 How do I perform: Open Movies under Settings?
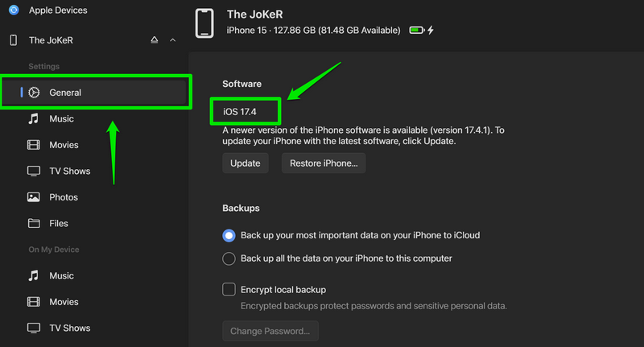coord(64,145)
